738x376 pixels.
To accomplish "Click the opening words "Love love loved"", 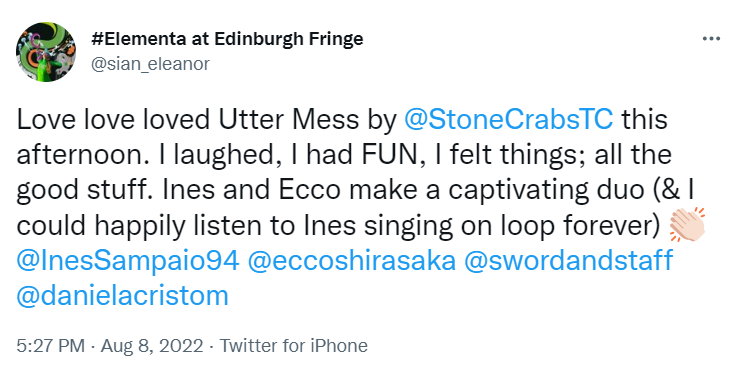I will (x=113, y=120).
